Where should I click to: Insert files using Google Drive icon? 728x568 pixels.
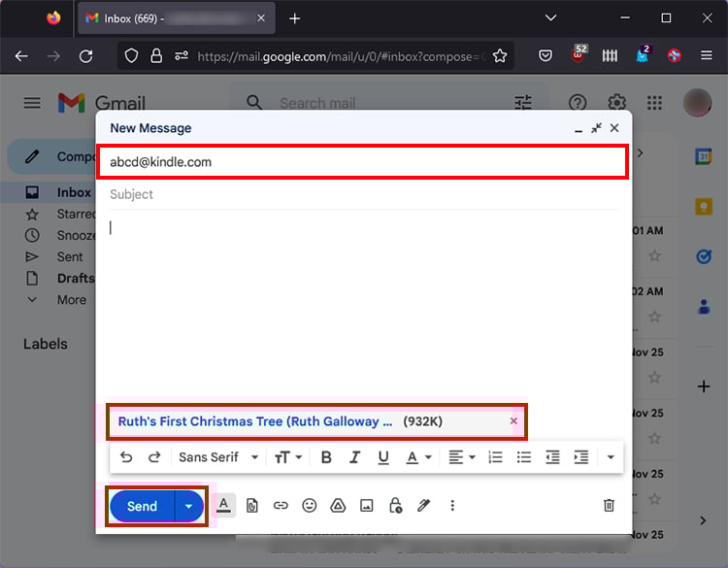[338, 505]
